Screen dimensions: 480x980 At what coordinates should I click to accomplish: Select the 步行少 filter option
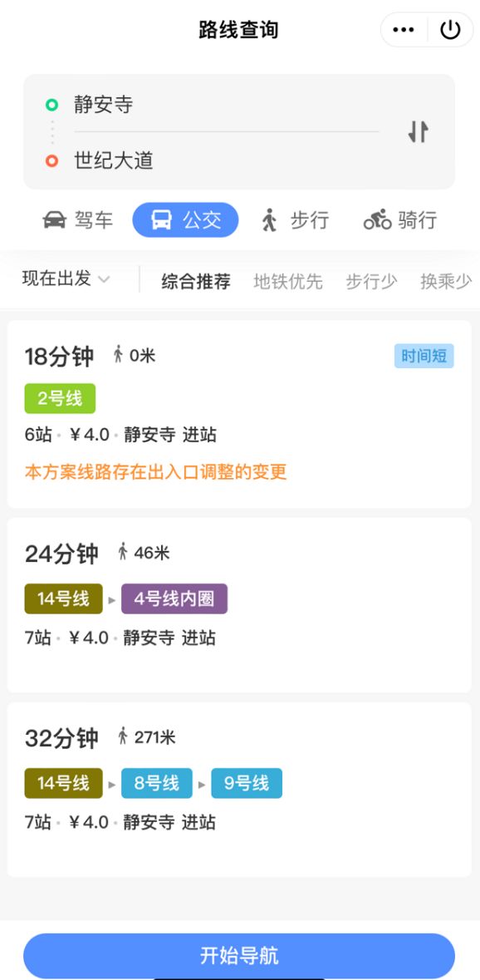(x=370, y=282)
